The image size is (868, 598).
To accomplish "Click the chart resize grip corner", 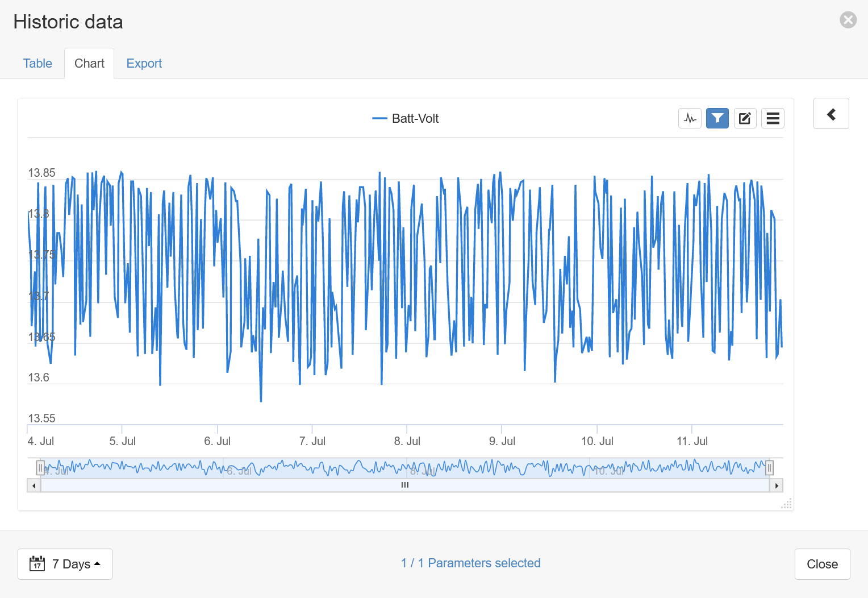I will pyautogui.click(x=787, y=504).
